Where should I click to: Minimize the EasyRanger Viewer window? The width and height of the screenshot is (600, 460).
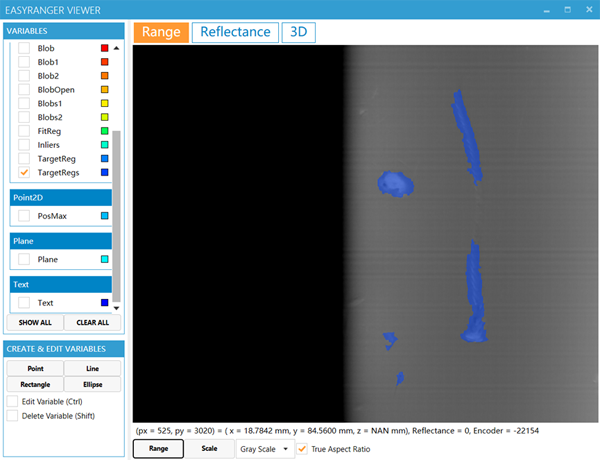pyautogui.click(x=546, y=9)
